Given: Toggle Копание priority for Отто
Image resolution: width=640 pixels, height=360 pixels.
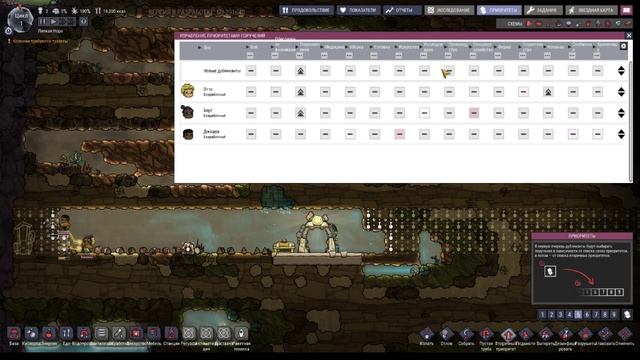Looking at the screenshot, I should 548,92.
